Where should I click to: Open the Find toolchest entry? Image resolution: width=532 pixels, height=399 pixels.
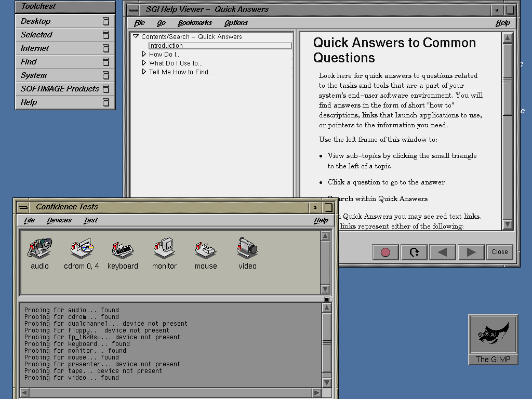(x=65, y=62)
